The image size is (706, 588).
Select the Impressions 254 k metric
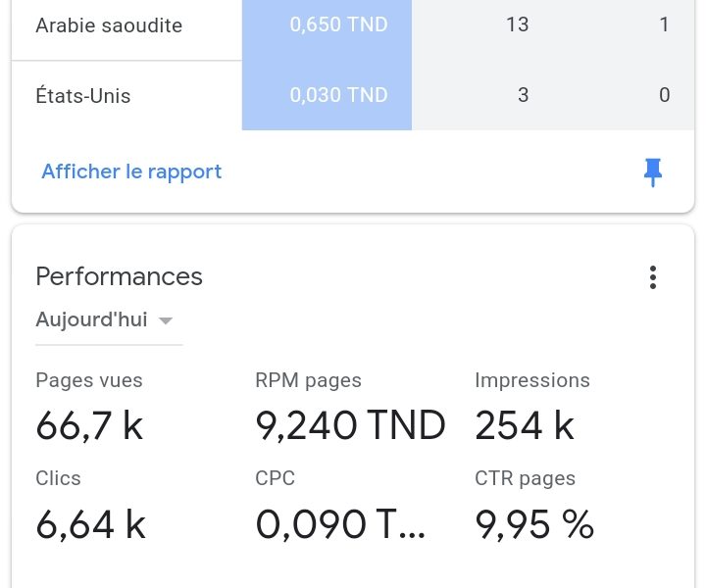coord(532,407)
